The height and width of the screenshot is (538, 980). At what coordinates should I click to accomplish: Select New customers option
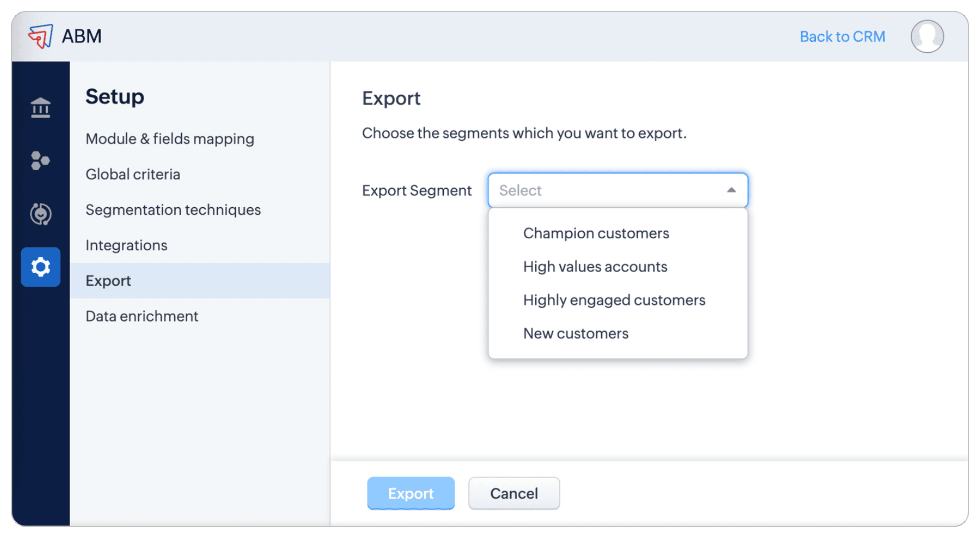click(x=575, y=333)
